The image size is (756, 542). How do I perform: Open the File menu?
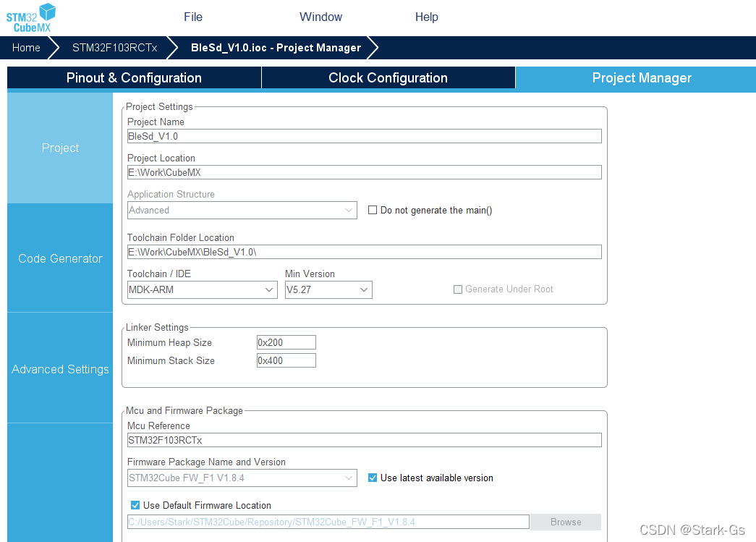pos(193,17)
